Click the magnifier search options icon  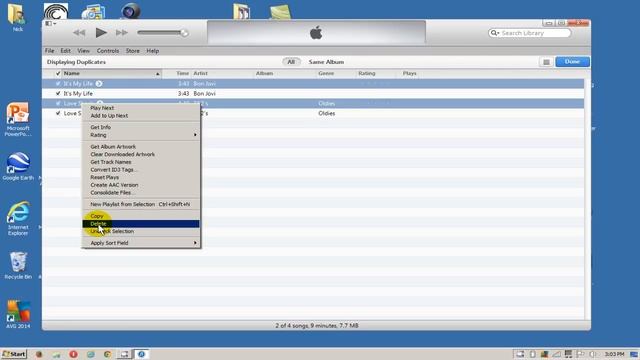click(x=495, y=33)
